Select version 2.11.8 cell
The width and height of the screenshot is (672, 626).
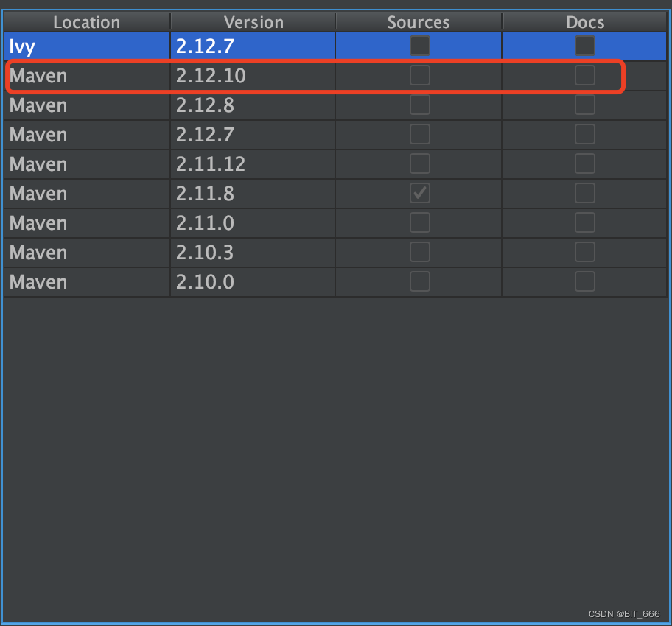coord(253,194)
